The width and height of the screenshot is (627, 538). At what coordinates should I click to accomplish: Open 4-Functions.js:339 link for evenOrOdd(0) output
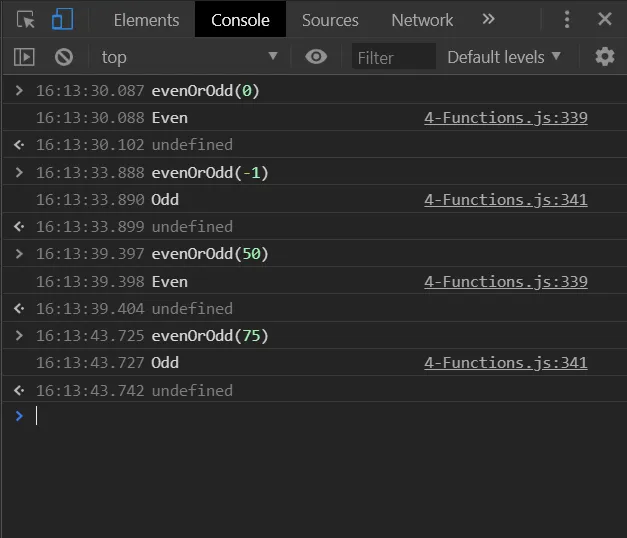[x=506, y=118]
